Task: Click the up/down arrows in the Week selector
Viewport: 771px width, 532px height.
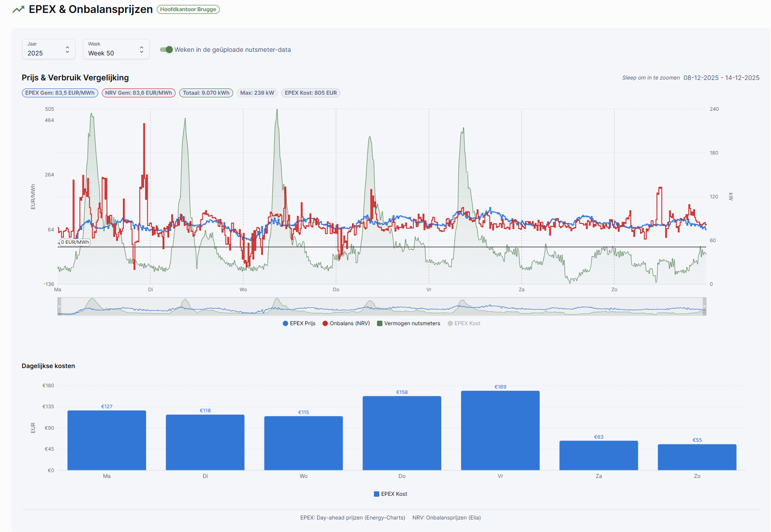Action: (142, 50)
